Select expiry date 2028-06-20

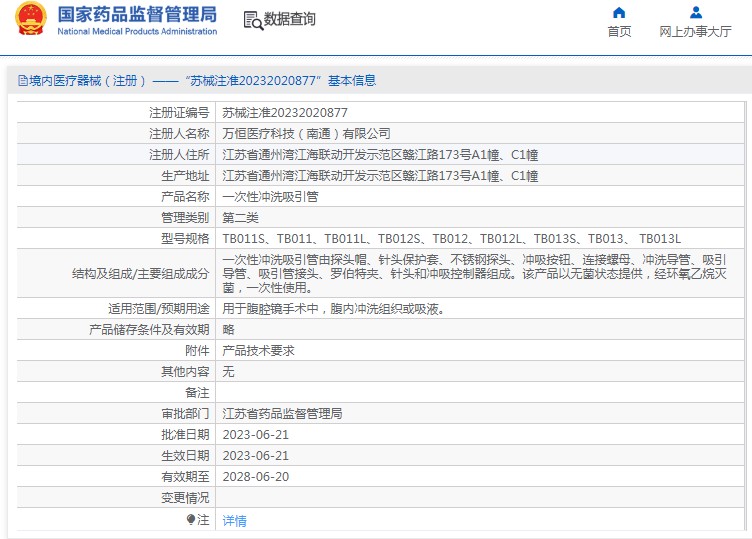256,477
